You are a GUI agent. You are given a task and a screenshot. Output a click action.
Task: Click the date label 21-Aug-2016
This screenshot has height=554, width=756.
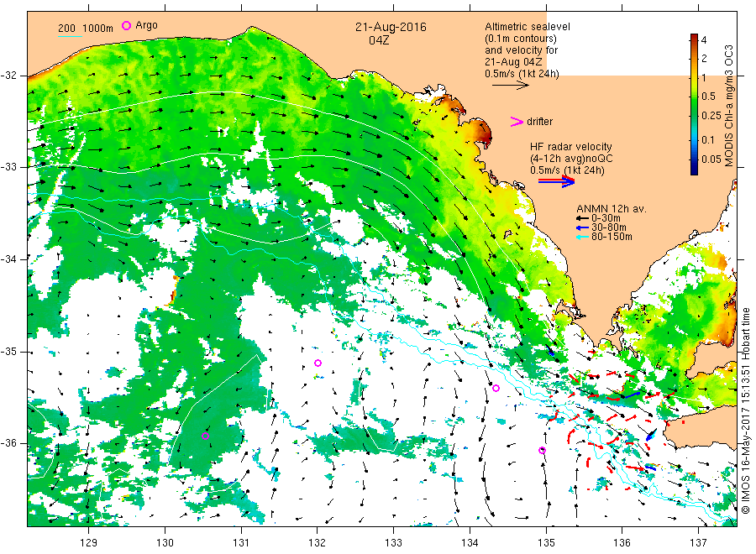[x=391, y=27]
